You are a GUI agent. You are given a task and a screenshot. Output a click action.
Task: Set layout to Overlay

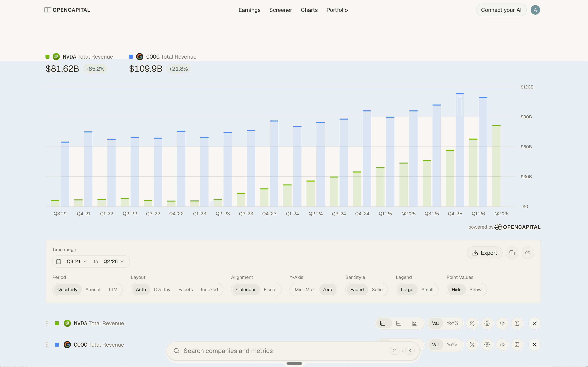point(162,290)
